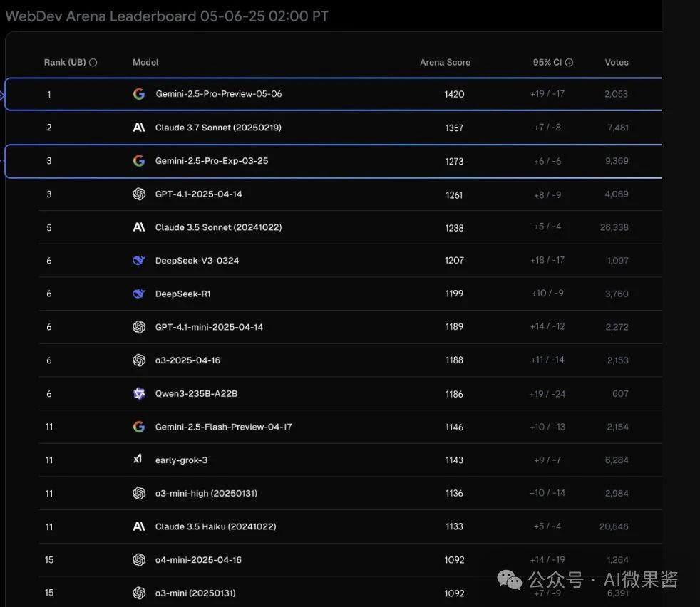Click the Google icon beside Gemini-2.5-Pro-Exp-03-25
This screenshot has width=700, height=607.
pyautogui.click(x=139, y=161)
